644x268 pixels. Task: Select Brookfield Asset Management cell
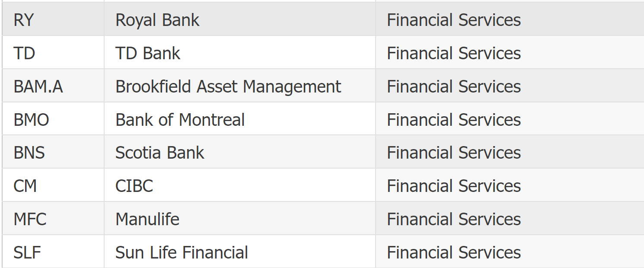(240, 86)
